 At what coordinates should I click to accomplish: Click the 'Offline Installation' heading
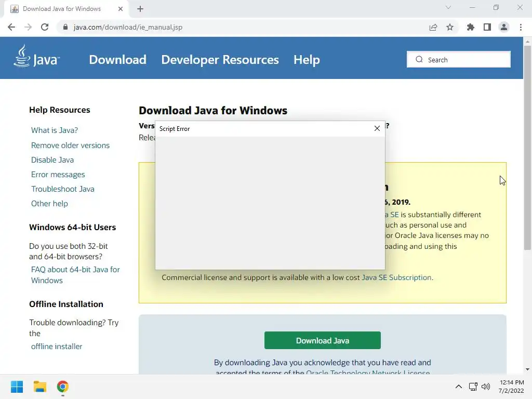coord(66,304)
